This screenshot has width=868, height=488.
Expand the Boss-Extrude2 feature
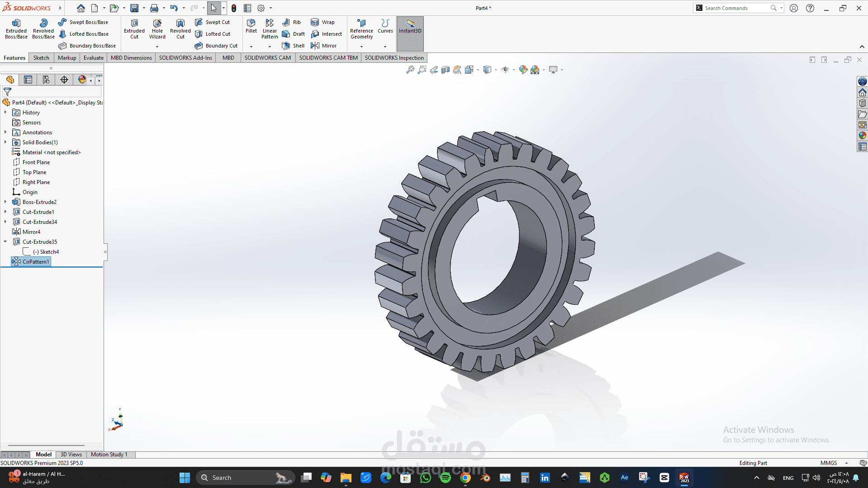click(x=5, y=202)
